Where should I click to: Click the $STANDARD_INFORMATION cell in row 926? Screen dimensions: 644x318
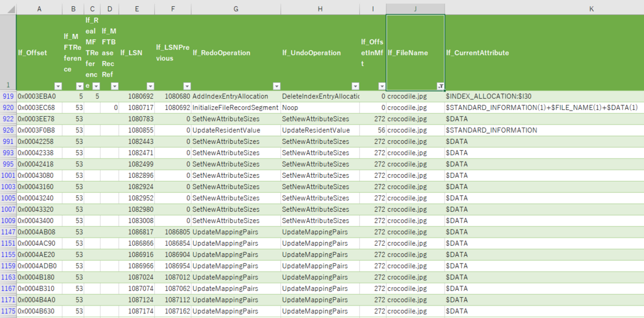(x=544, y=130)
